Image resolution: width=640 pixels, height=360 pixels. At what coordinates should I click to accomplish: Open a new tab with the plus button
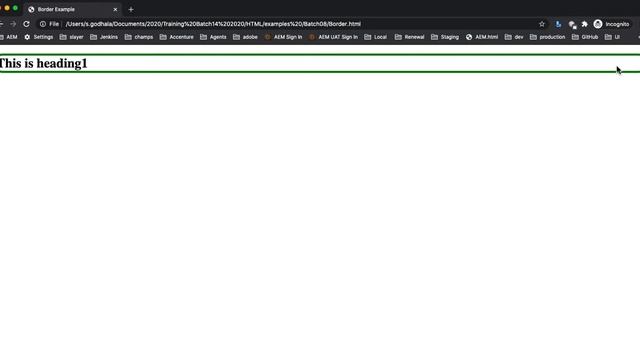coord(131,9)
